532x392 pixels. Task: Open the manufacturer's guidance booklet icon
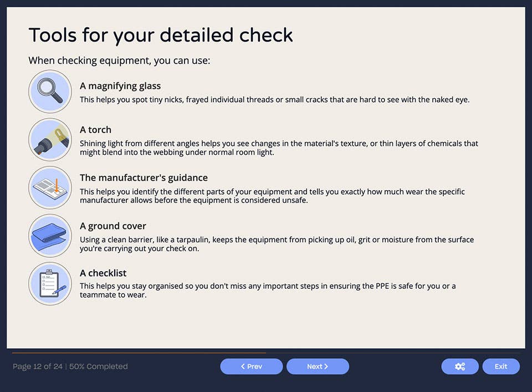coord(50,187)
